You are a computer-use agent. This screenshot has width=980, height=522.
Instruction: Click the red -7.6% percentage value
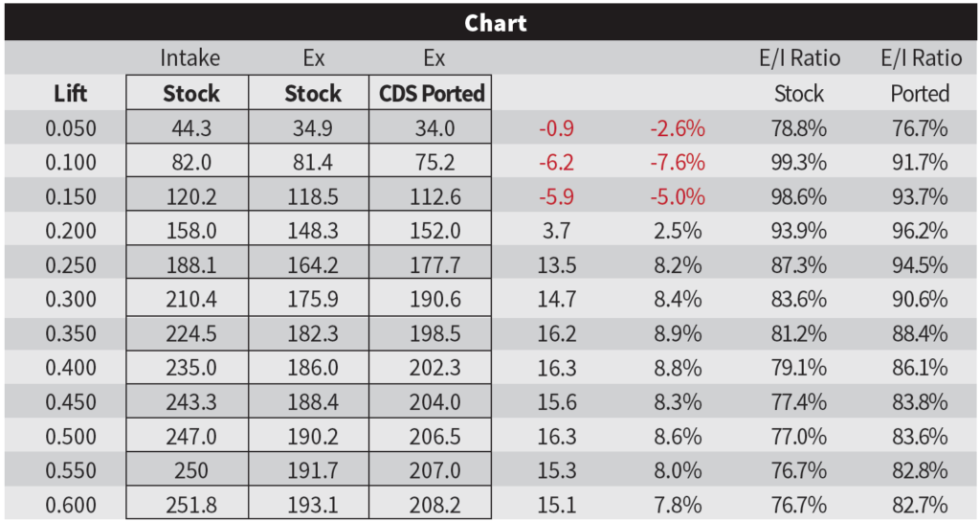pos(676,162)
